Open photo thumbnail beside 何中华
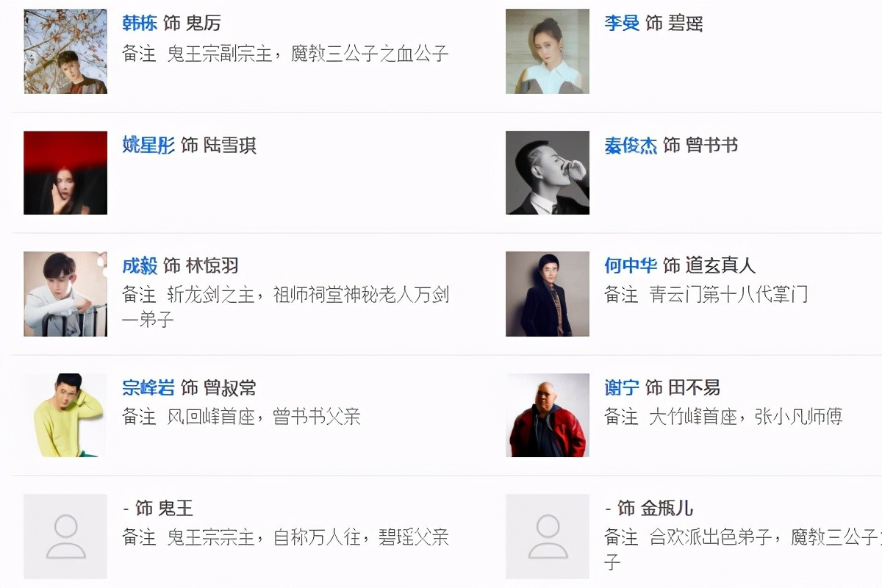Screen dimensions: 882x588 coord(548,294)
